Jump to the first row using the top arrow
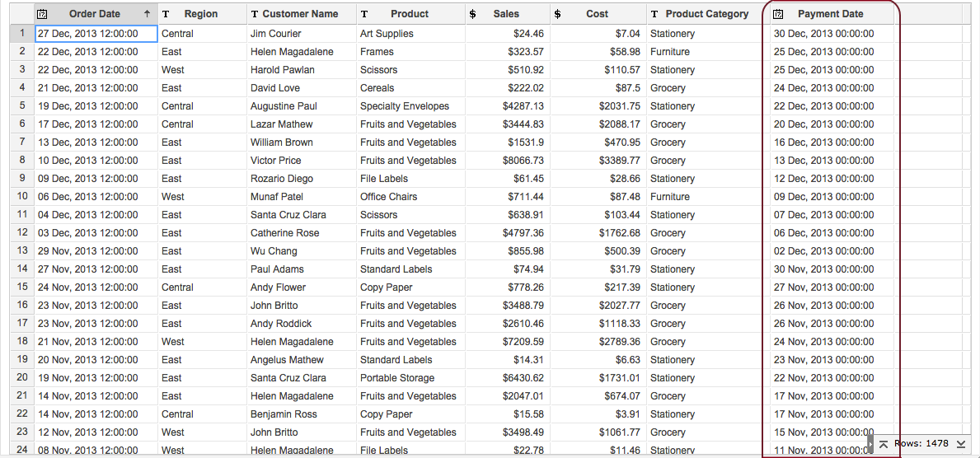The height and width of the screenshot is (458, 980). coord(883,444)
